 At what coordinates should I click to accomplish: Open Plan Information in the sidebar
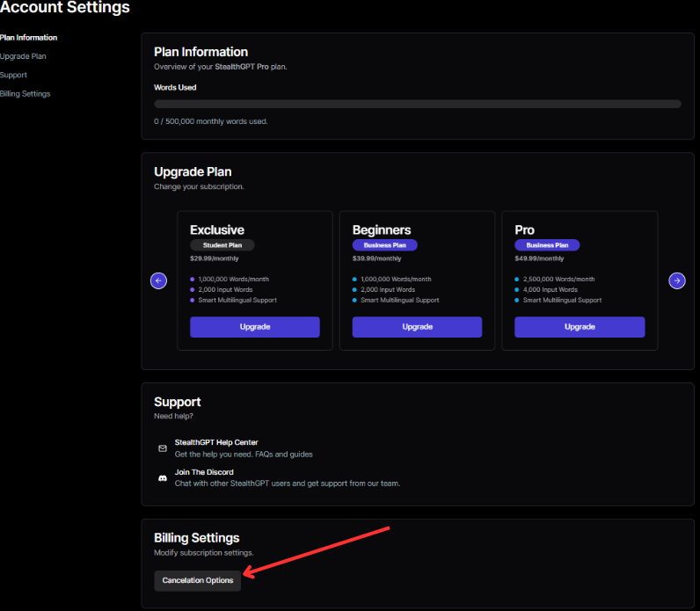pyautogui.click(x=28, y=38)
